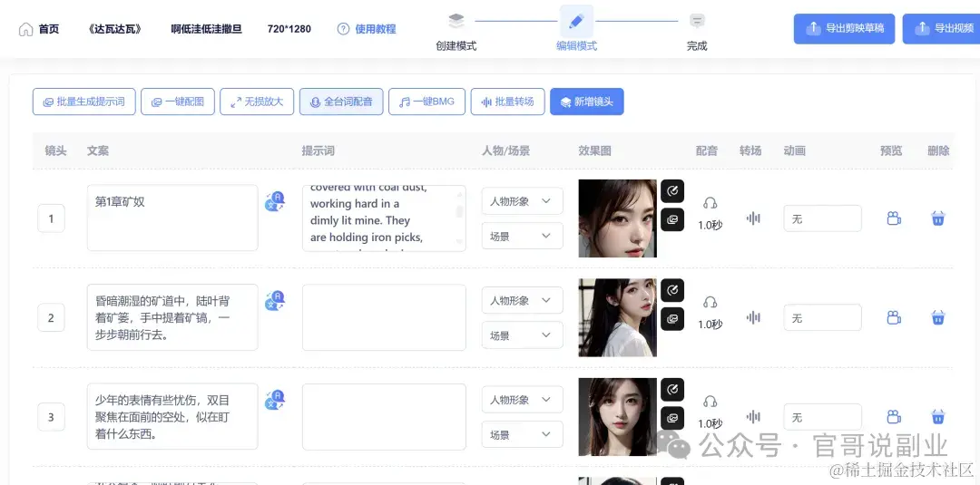
Task: Open effect image thumbnail in row 2
Action: (618, 317)
